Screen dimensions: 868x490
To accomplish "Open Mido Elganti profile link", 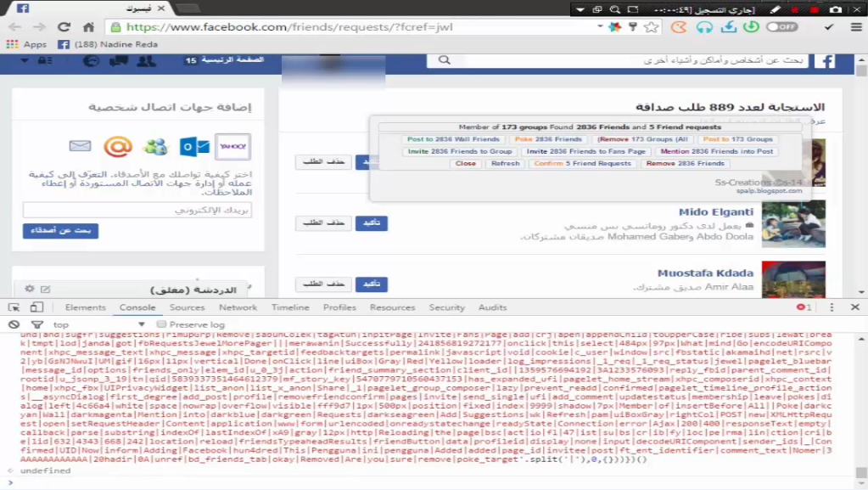I will [x=716, y=211].
